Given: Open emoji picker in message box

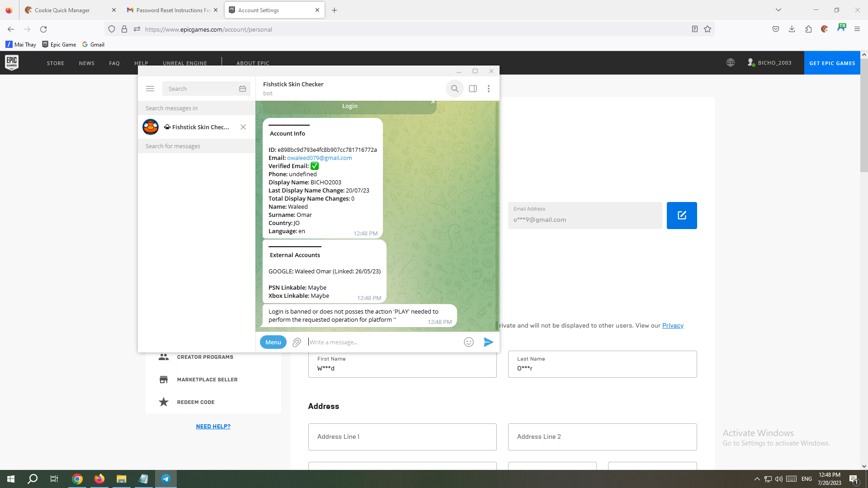Looking at the screenshot, I should tap(469, 342).
